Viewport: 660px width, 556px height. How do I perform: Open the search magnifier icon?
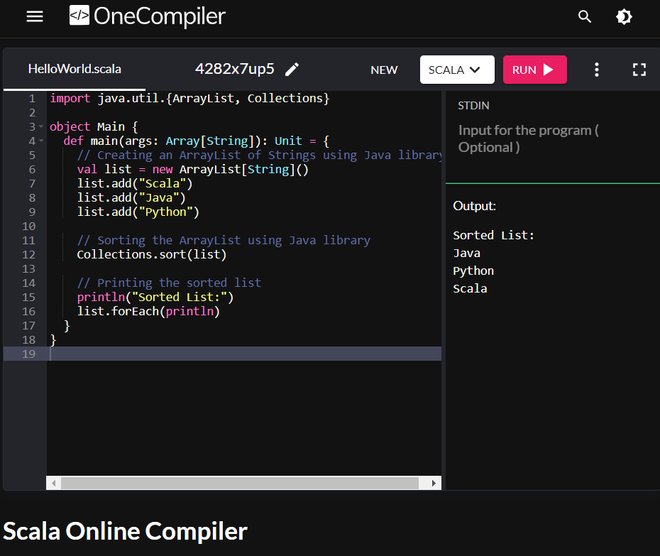[x=584, y=17]
